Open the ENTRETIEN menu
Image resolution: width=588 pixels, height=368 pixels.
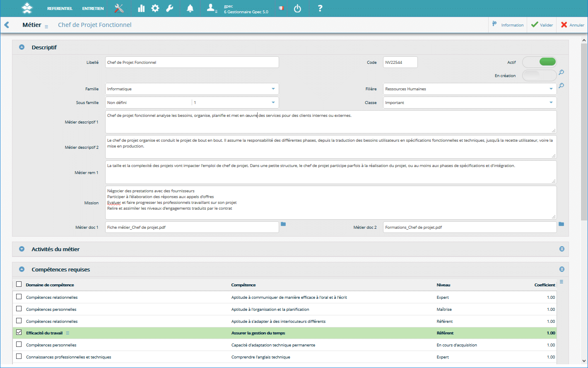(x=93, y=9)
